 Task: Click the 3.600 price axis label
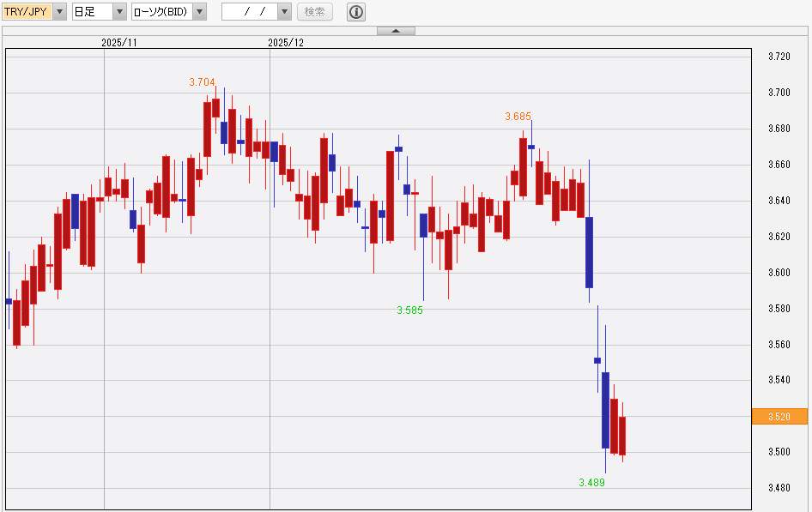tap(779, 273)
